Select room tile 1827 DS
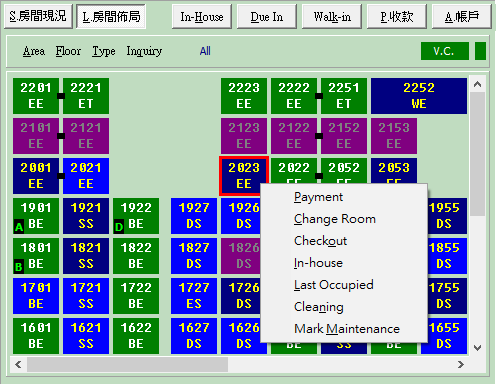The image size is (496, 385). (x=194, y=256)
